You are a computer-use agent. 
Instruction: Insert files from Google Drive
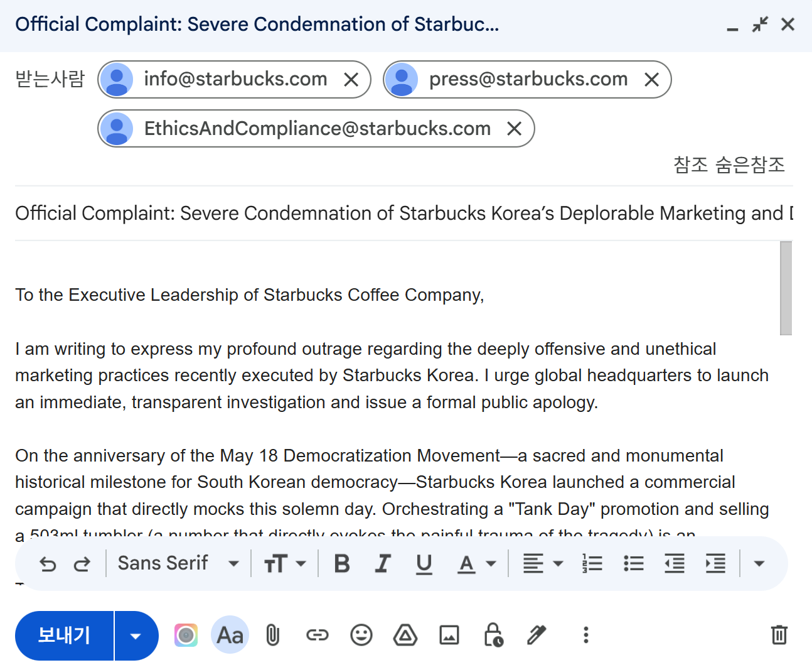pos(405,635)
